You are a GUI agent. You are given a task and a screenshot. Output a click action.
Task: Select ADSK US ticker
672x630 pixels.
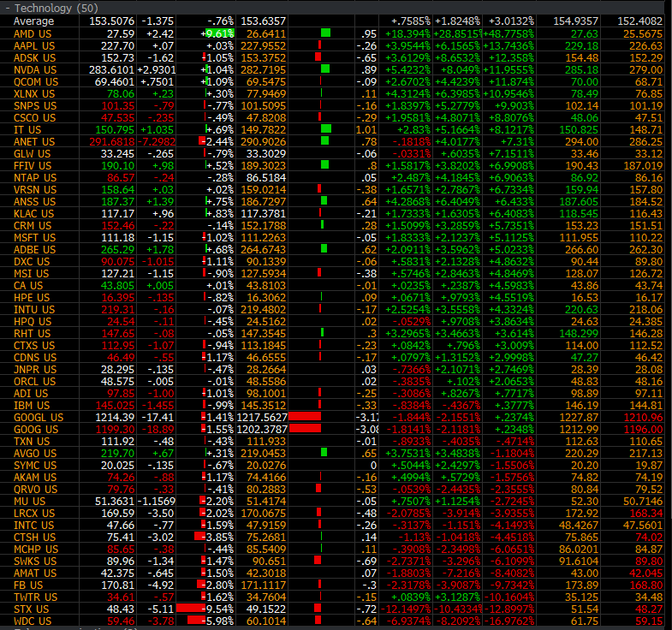click(x=34, y=58)
